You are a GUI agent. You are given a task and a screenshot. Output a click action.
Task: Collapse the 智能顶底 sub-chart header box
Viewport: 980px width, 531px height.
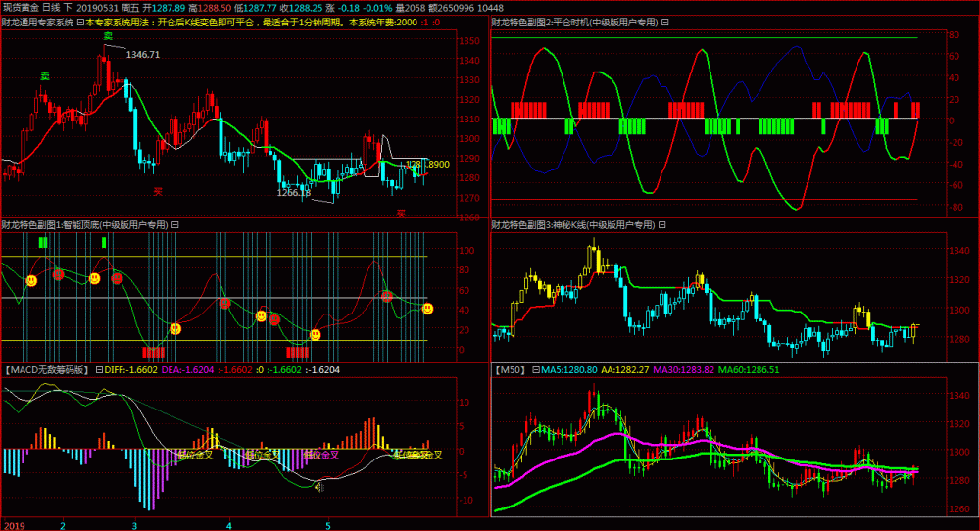(x=175, y=225)
